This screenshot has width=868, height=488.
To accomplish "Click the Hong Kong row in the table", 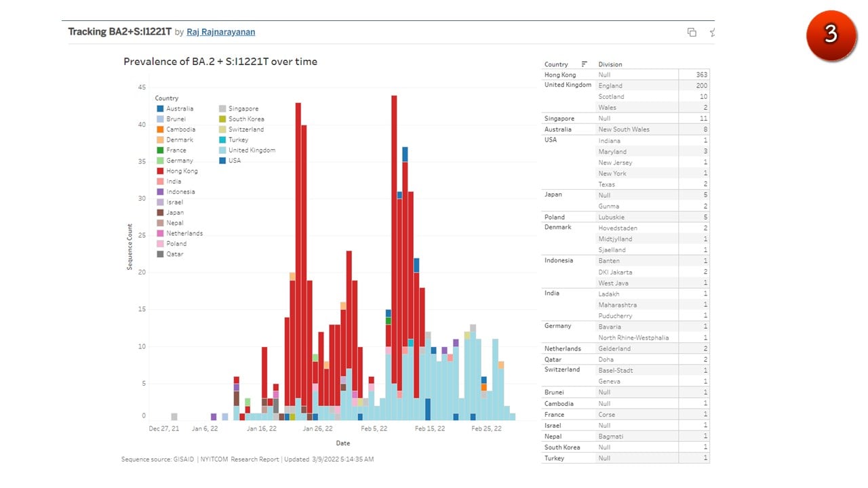I will click(626, 75).
